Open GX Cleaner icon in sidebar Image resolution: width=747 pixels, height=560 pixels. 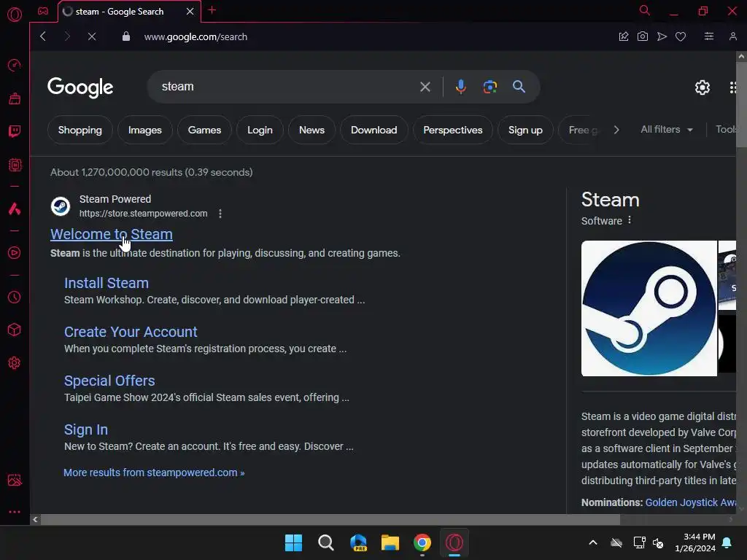[x=15, y=98]
